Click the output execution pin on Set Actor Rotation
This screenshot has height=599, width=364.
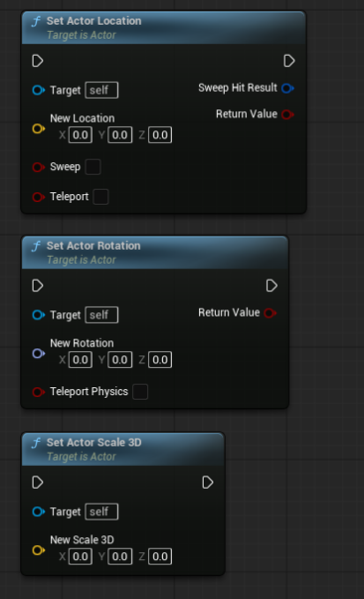(272, 286)
